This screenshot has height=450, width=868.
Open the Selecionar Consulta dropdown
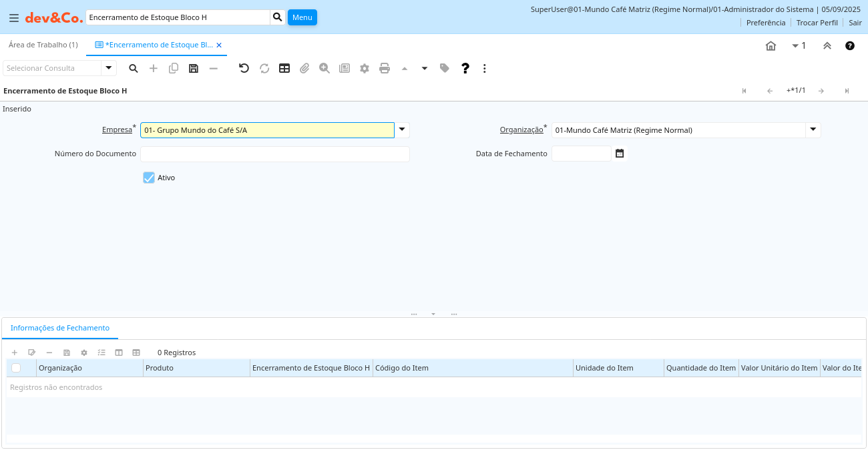[109, 68]
